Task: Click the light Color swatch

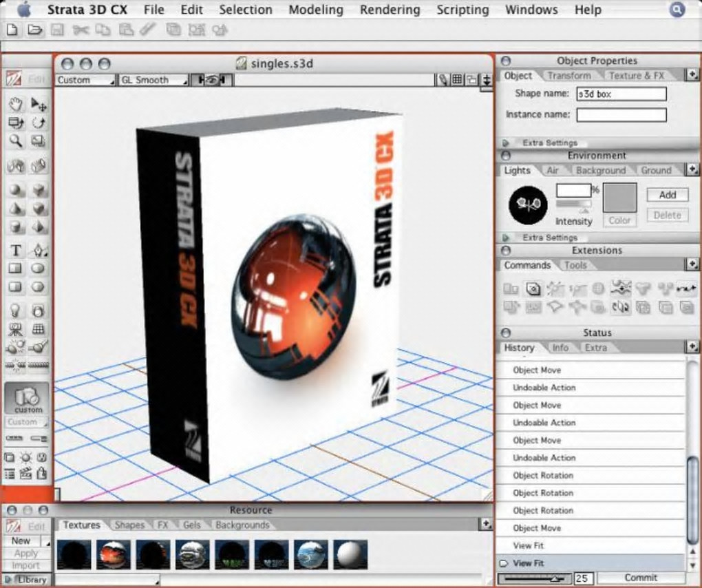Action: 619,198
